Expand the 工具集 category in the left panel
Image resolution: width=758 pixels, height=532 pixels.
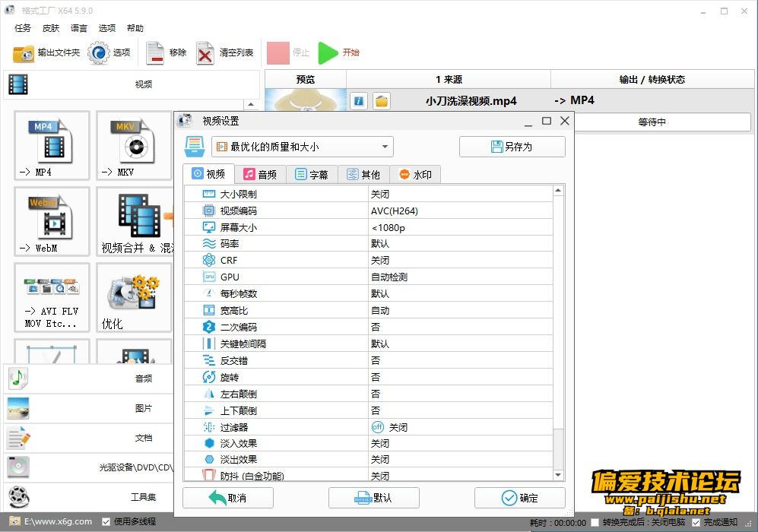pyautogui.click(x=88, y=497)
